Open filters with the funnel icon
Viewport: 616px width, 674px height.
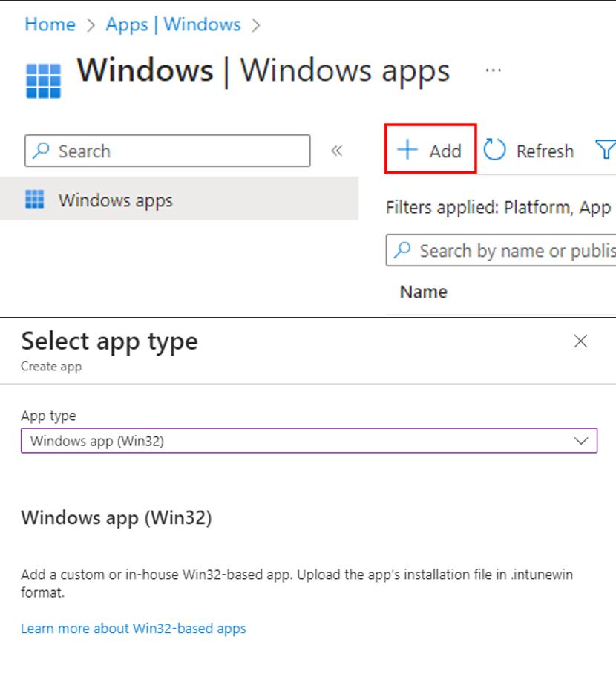pyautogui.click(x=605, y=151)
